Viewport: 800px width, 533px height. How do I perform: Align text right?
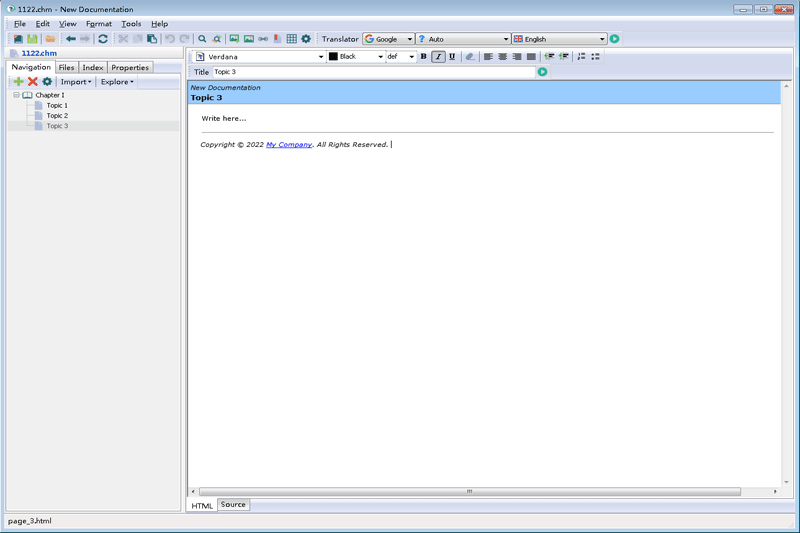pyautogui.click(x=517, y=57)
